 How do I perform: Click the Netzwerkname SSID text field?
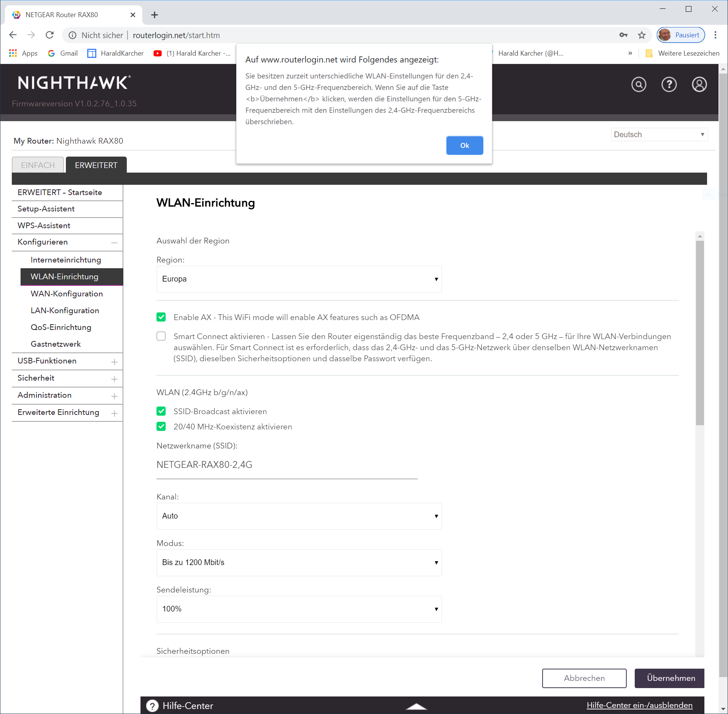tap(286, 465)
